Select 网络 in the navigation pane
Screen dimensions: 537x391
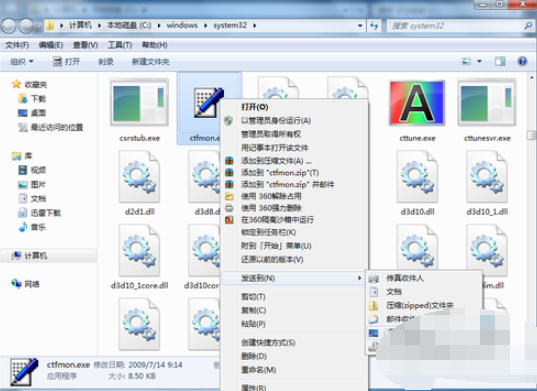click(x=26, y=284)
